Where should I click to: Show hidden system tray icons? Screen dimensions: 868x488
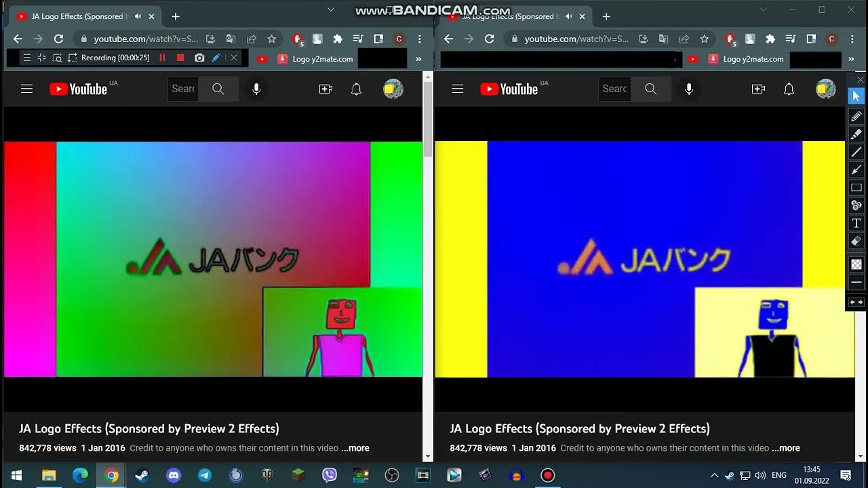click(x=714, y=475)
